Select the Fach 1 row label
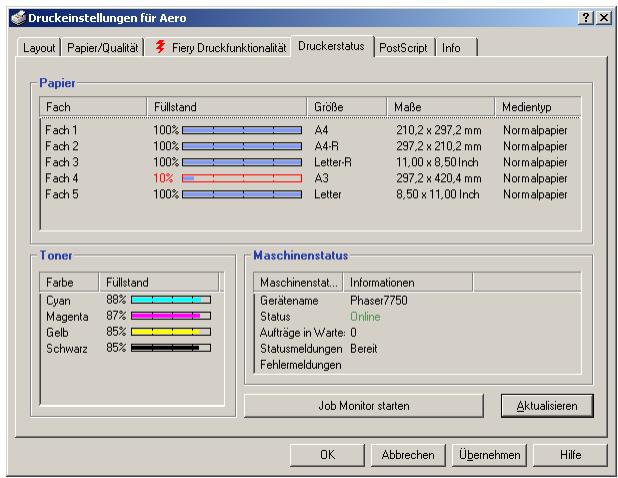The height and width of the screenshot is (478, 618). coord(61,130)
